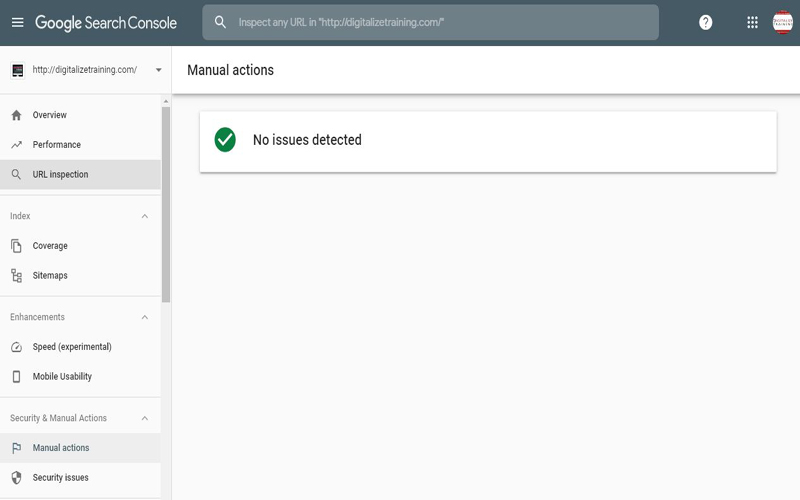The image size is (800, 500).
Task: Collapse the Index section
Action: pyautogui.click(x=144, y=216)
